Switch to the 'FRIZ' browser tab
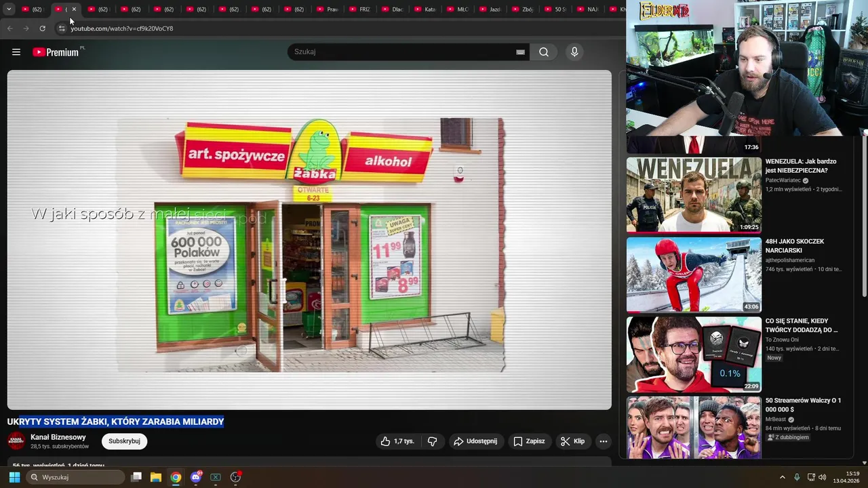This screenshot has width=868, height=488. 361,9
